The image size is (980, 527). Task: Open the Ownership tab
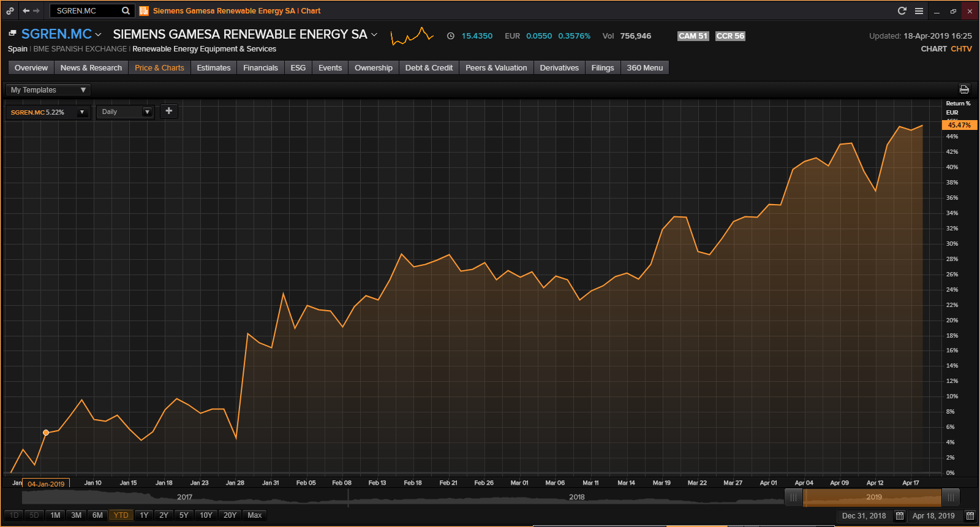pyautogui.click(x=374, y=68)
